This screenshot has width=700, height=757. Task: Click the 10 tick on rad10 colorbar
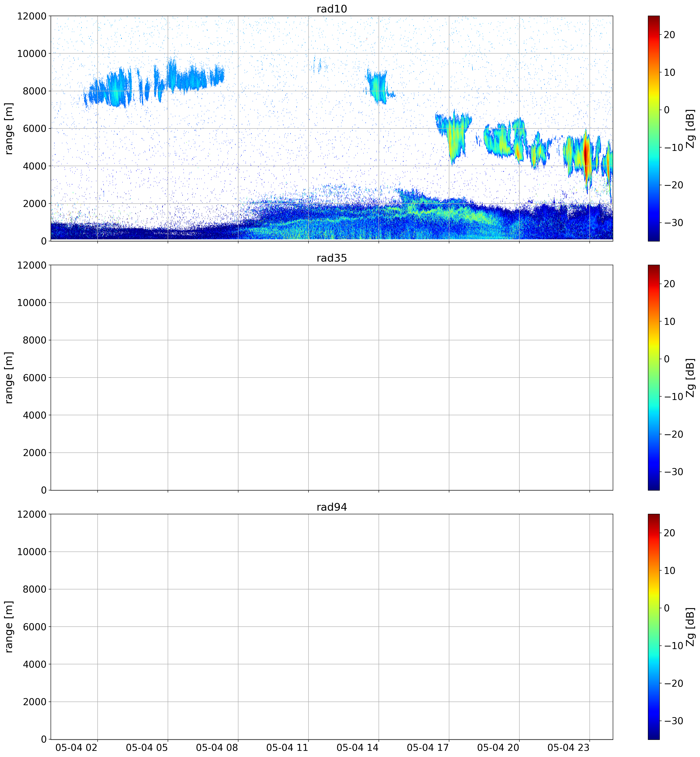pyautogui.click(x=669, y=72)
